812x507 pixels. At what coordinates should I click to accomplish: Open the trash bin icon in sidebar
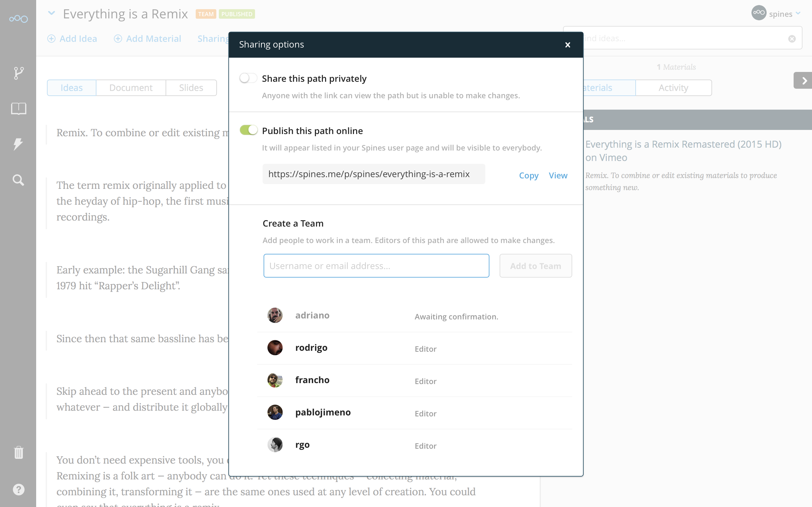pos(18,452)
